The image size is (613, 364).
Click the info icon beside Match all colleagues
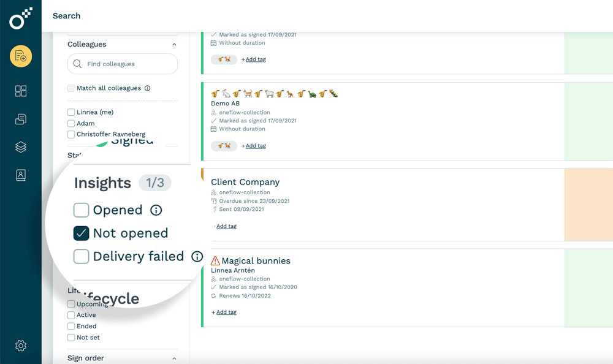147,88
